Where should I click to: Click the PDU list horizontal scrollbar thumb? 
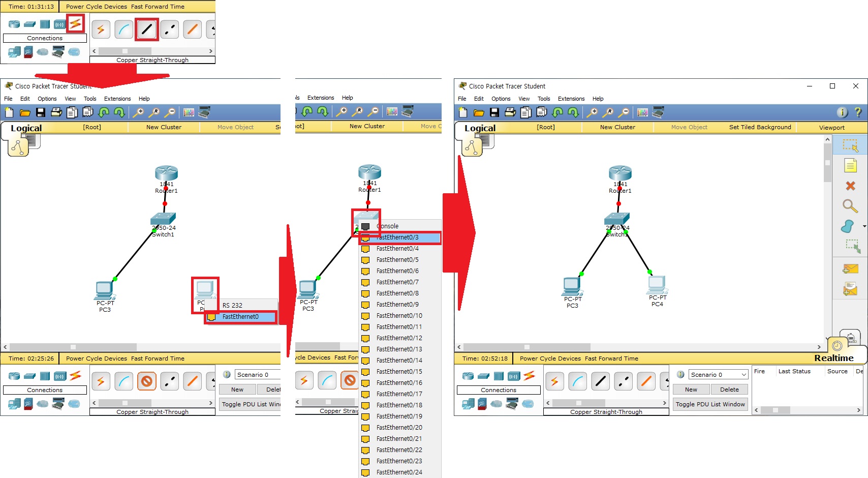coord(775,410)
